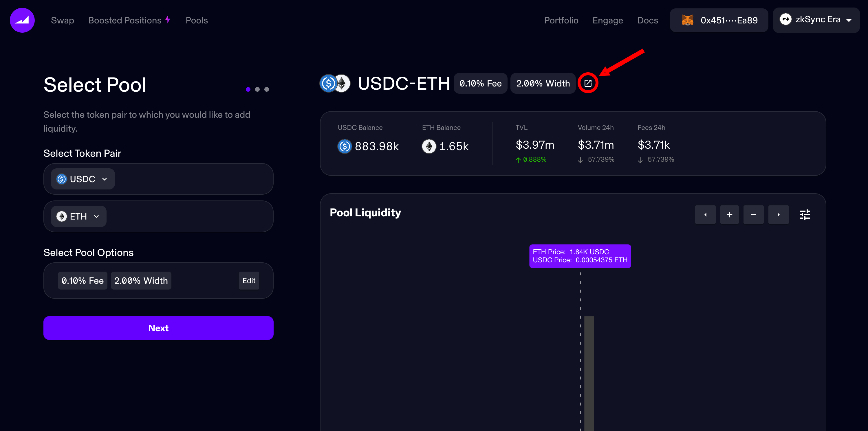This screenshot has width=868, height=431.
Task: Jump to the second step dot
Action: tap(257, 89)
